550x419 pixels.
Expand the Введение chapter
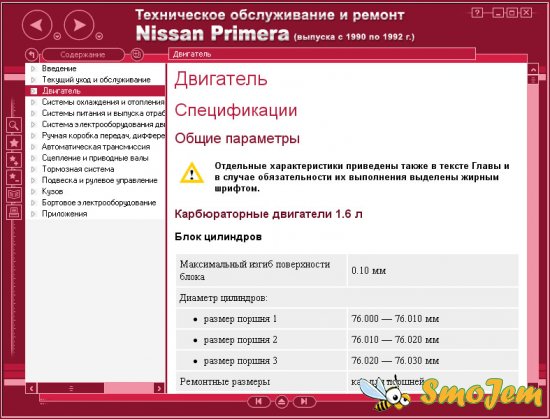tap(33, 69)
